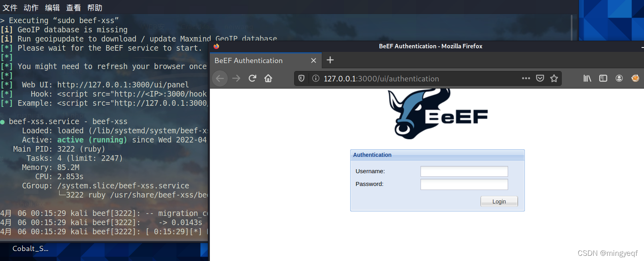Open a new tab with the plus button
The width and height of the screenshot is (644, 261).
click(x=330, y=60)
